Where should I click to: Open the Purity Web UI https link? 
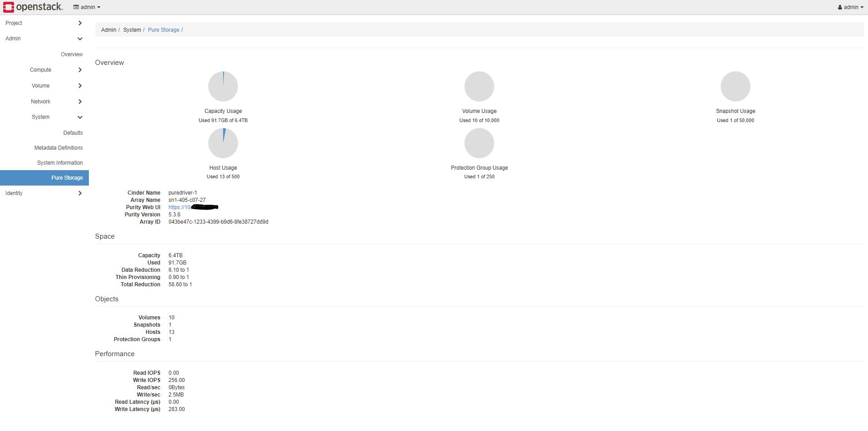179,207
